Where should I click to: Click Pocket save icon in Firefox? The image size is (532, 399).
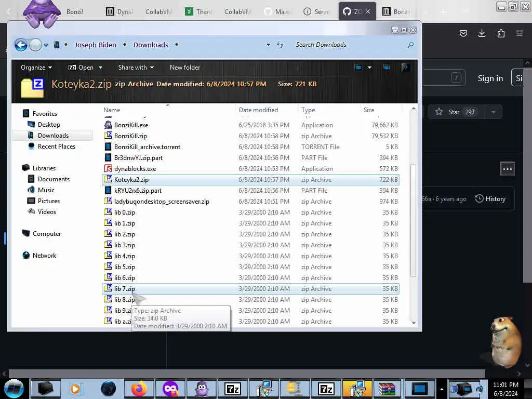[463, 33]
